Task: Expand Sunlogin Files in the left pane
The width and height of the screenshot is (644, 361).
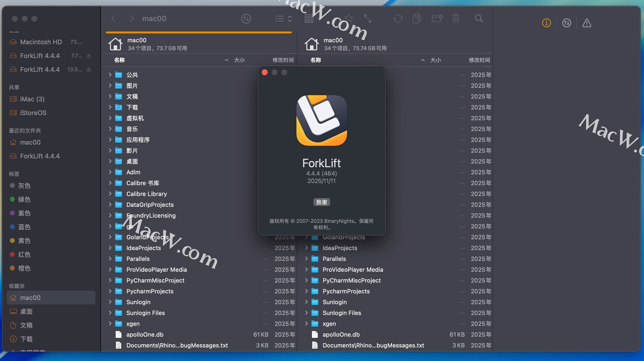Action: point(110,313)
